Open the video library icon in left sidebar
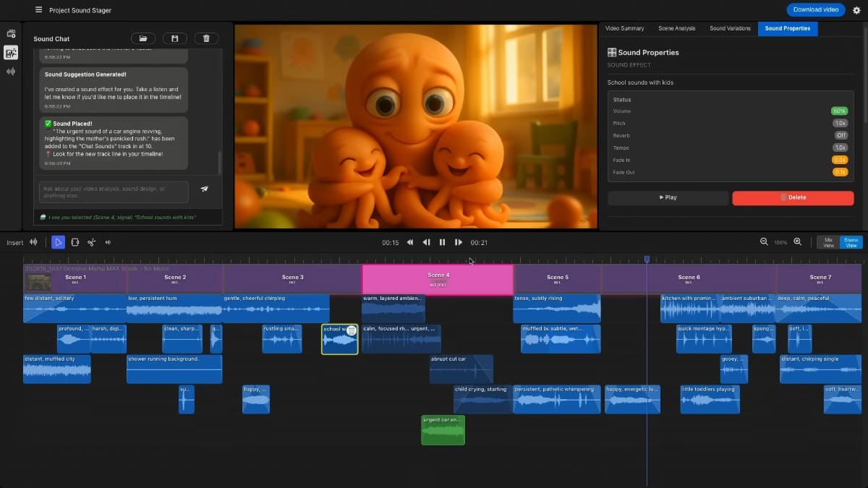 [x=11, y=34]
